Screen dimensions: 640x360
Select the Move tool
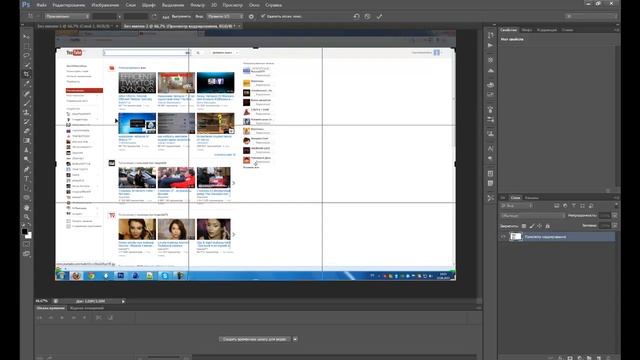[27, 37]
